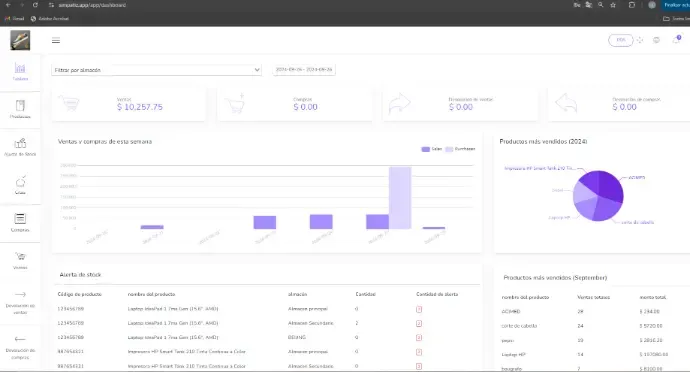Open Devolución de compras in sidebar
The height and width of the screenshot is (372, 690).
[20, 347]
